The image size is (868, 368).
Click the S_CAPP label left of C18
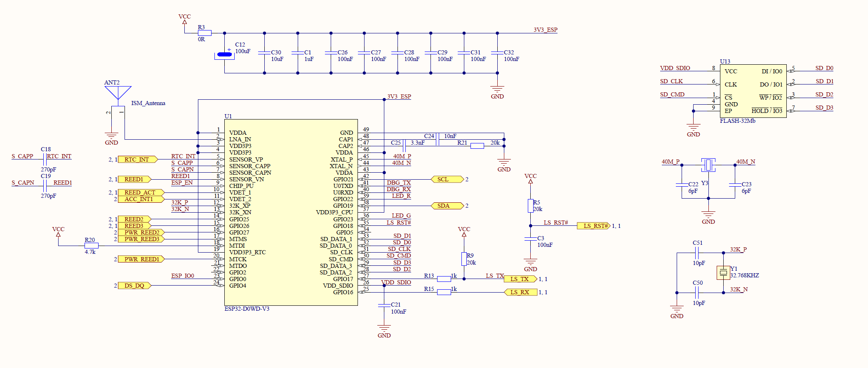[x=22, y=156]
